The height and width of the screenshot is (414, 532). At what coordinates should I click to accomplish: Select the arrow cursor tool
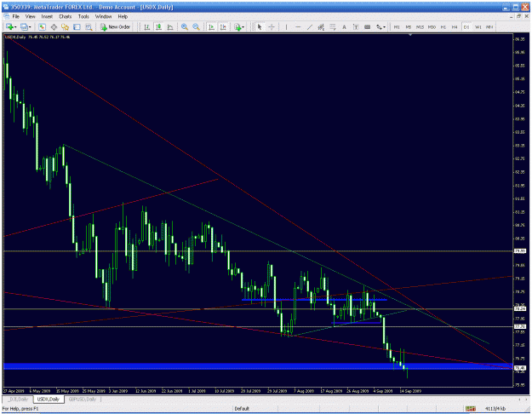260,26
